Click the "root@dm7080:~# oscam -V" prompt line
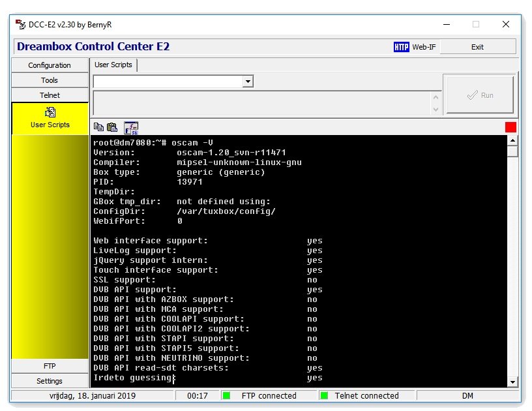The width and height of the screenshot is (532, 411). point(153,142)
